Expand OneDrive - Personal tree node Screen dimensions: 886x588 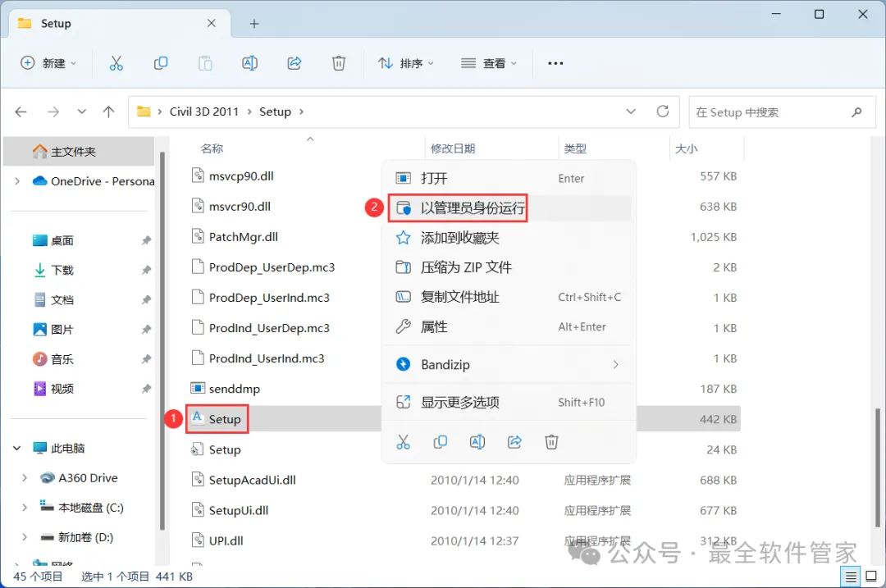tap(17, 181)
